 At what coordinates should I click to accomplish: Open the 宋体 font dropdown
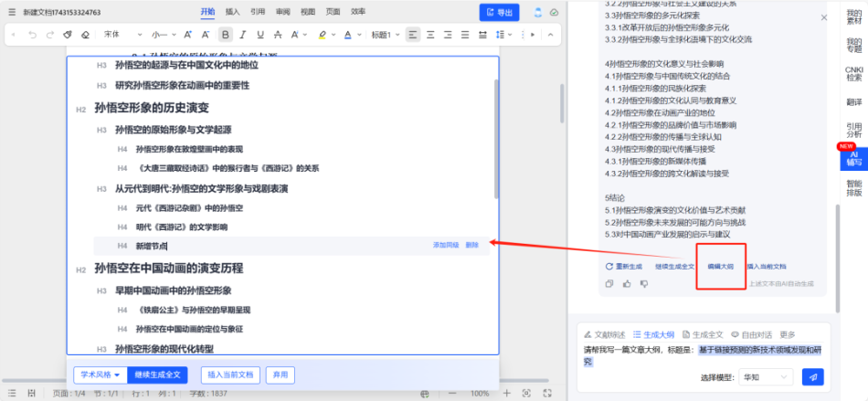point(118,35)
